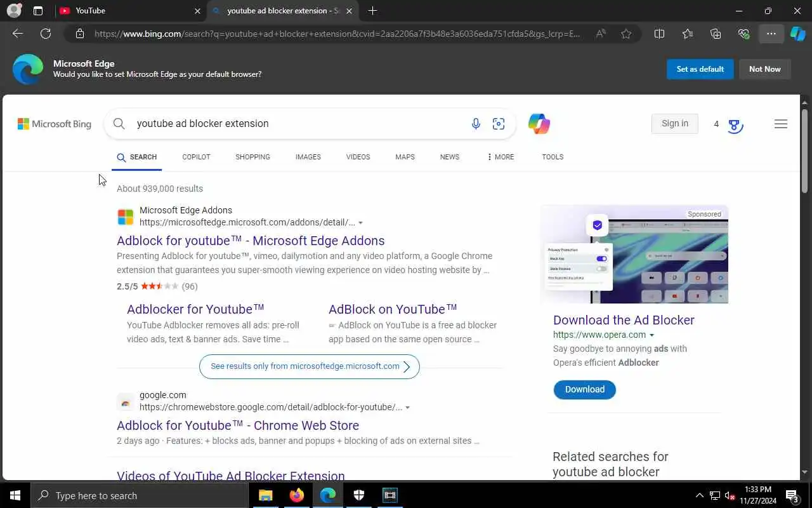Click the Microsoft Bing logo
Viewport: 812px width, 508px height.
tap(55, 124)
